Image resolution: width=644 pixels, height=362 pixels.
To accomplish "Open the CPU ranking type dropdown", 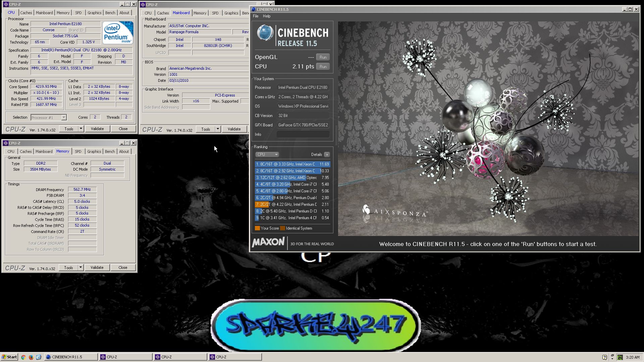I will (267, 155).
